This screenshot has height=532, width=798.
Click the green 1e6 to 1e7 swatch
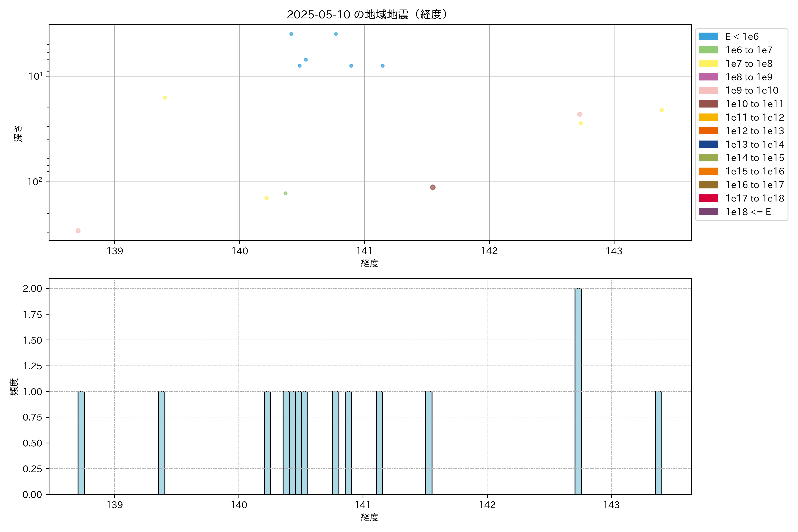[708, 50]
